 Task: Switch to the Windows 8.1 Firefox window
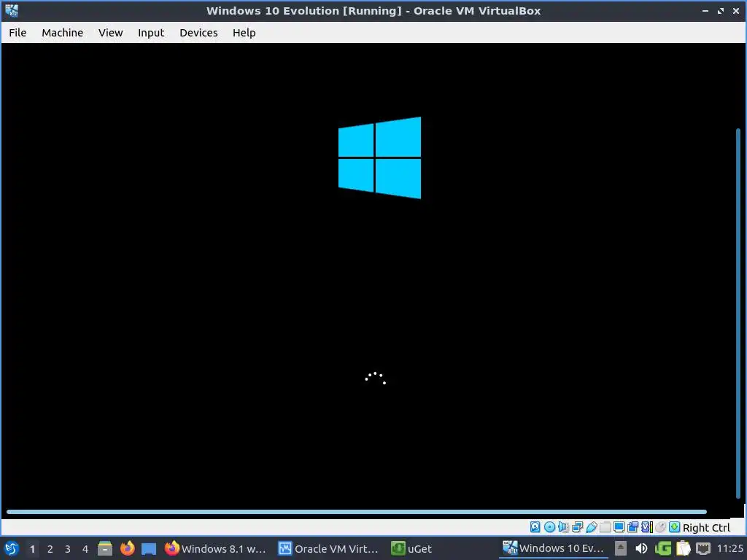tap(215, 548)
